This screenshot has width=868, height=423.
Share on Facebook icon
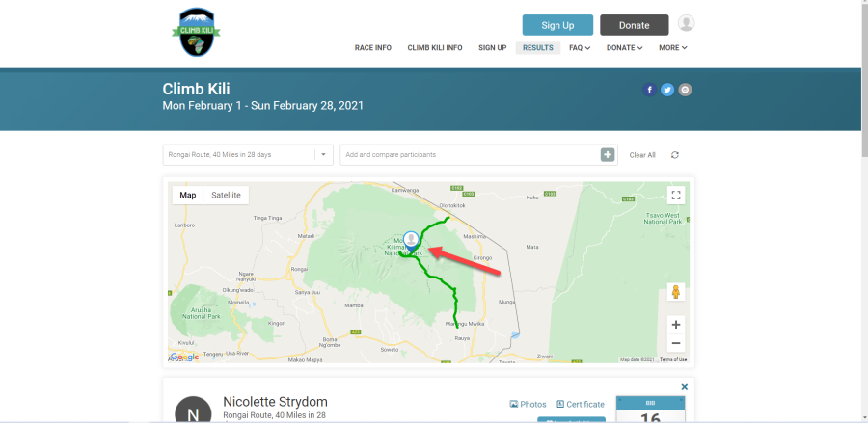pyautogui.click(x=649, y=90)
